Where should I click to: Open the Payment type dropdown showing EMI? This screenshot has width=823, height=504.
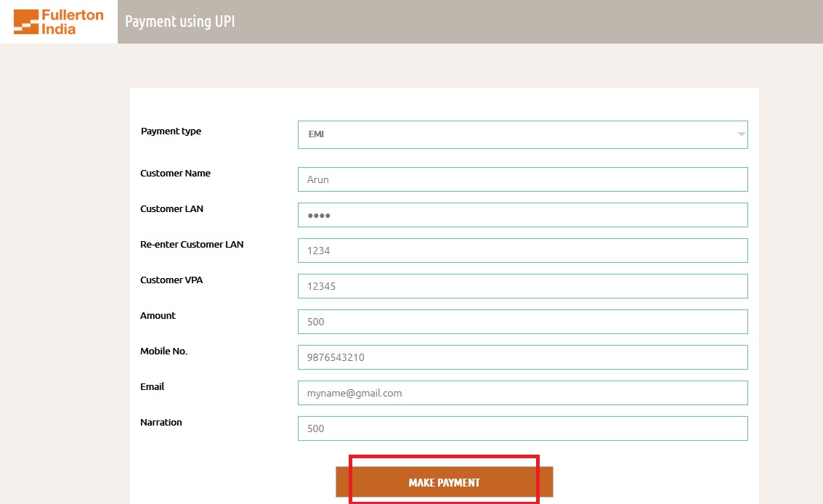pyautogui.click(x=522, y=134)
